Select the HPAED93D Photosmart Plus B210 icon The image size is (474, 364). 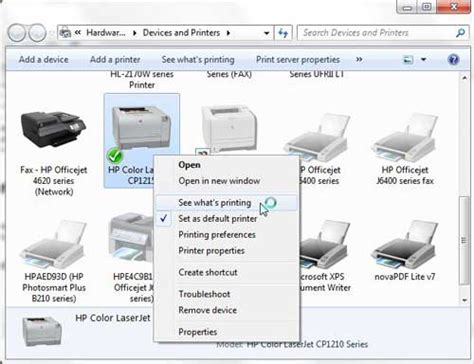pos(53,244)
